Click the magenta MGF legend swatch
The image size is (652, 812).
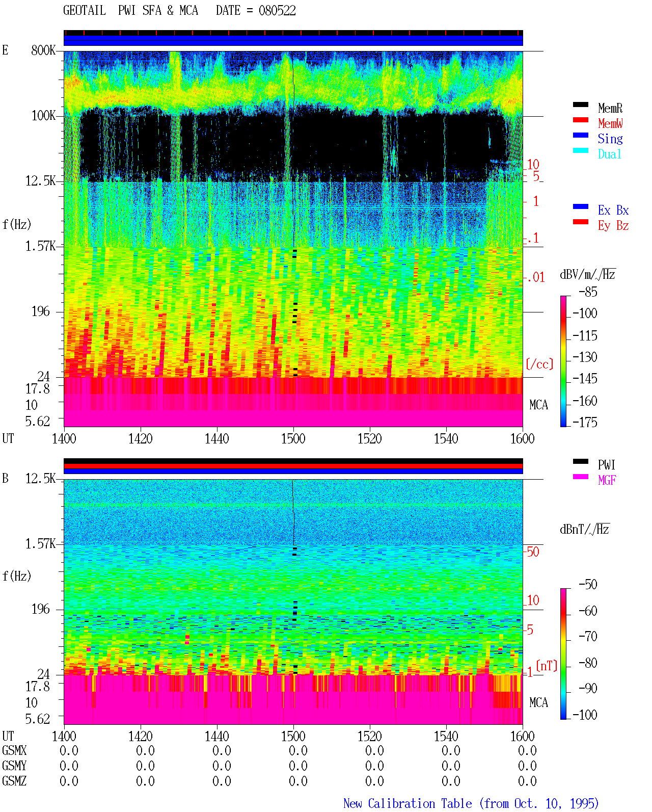pyautogui.click(x=580, y=477)
